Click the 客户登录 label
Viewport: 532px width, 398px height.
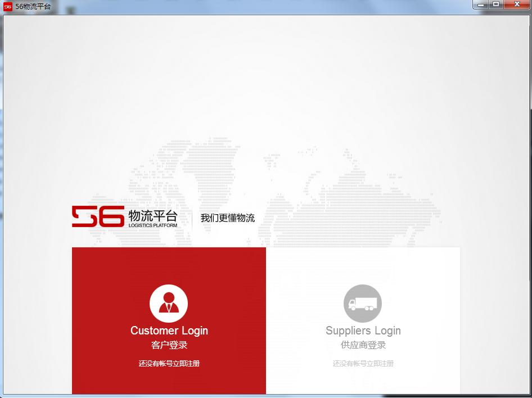(x=169, y=345)
